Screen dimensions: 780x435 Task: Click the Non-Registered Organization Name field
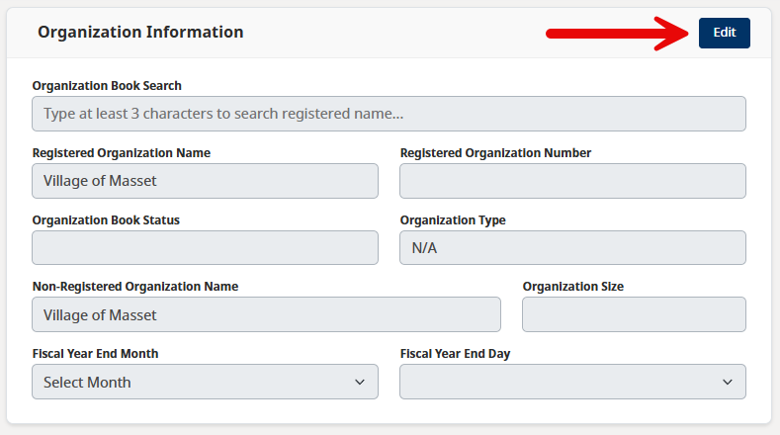tap(266, 315)
